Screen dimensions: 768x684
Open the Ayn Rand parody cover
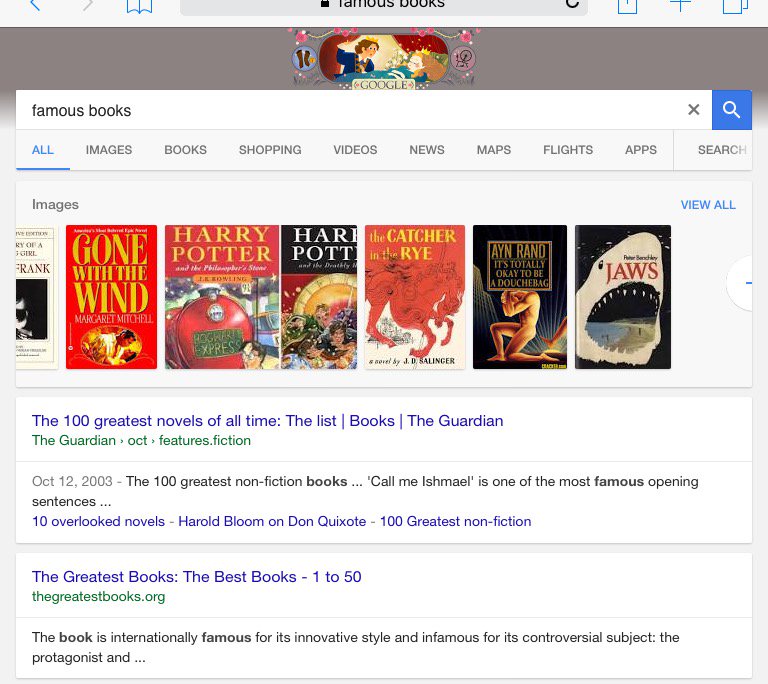tap(520, 297)
